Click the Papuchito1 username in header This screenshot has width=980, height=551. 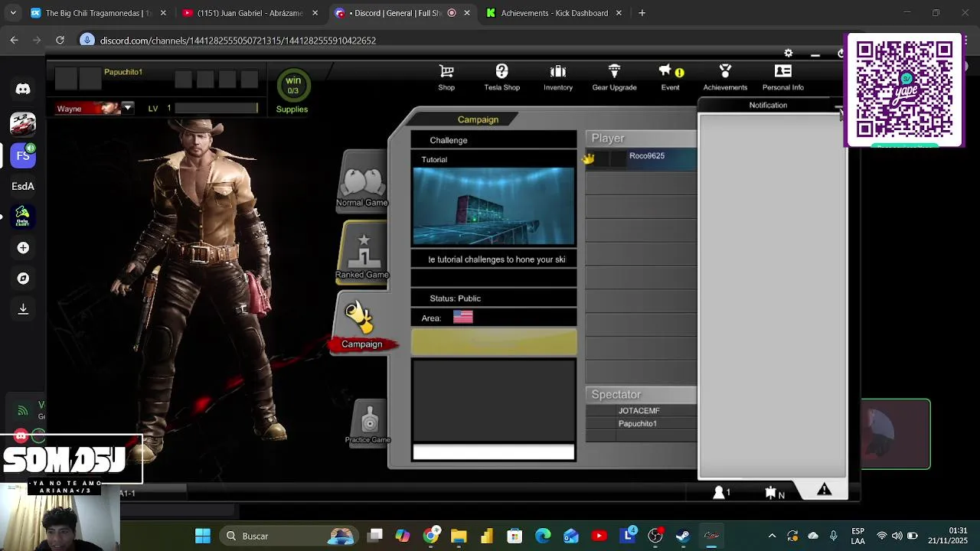click(x=123, y=72)
